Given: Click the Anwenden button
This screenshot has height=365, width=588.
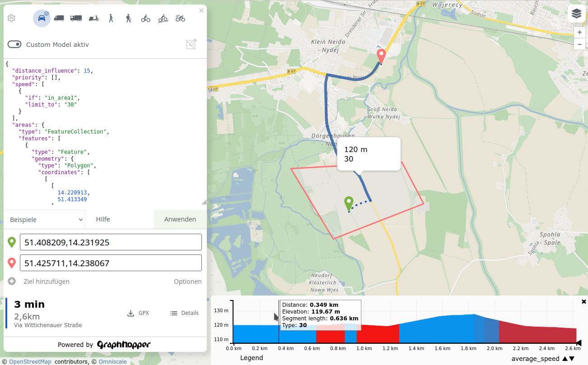Looking at the screenshot, I should (x=180, y=219).
